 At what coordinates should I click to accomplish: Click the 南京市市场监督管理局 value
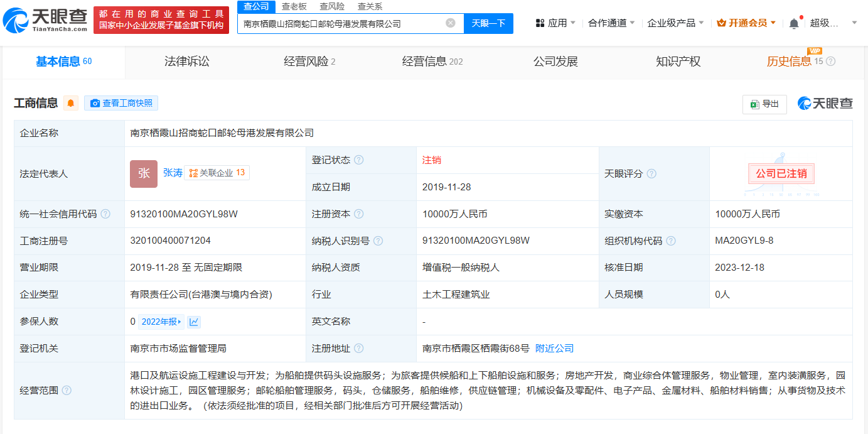tap(178, 349)
